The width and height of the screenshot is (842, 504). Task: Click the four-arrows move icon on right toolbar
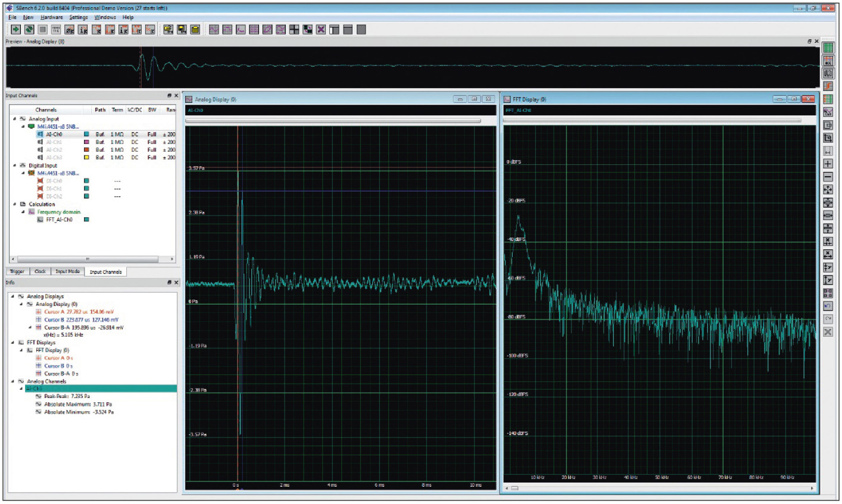(x=828, y=190)
